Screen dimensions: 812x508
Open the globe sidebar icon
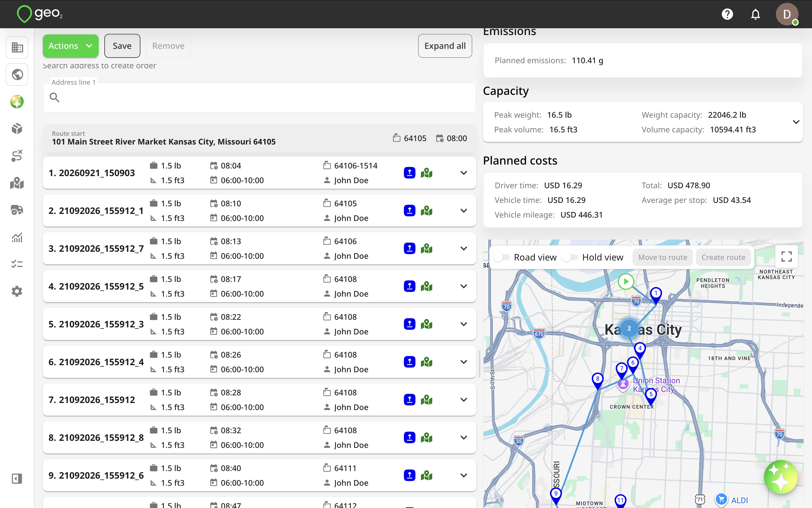point(17,75)
